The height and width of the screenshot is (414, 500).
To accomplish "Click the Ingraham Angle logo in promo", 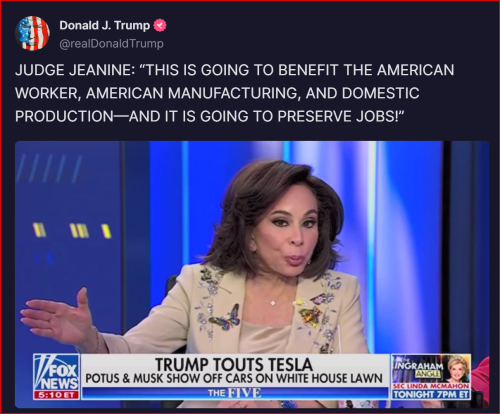I will pyautogui.click(x=420, y=368).
